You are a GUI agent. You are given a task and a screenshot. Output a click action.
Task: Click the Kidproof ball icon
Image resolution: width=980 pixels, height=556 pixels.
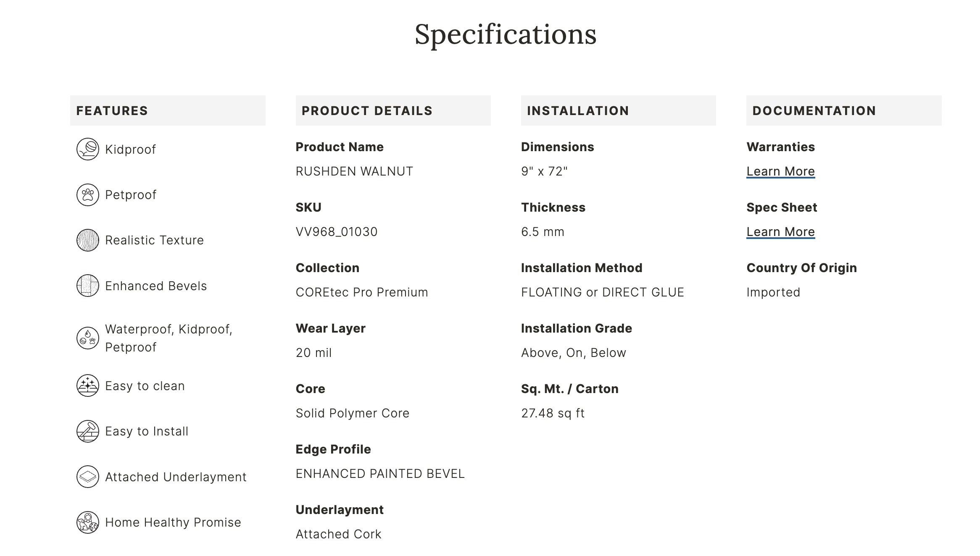(x=87, y=149)
